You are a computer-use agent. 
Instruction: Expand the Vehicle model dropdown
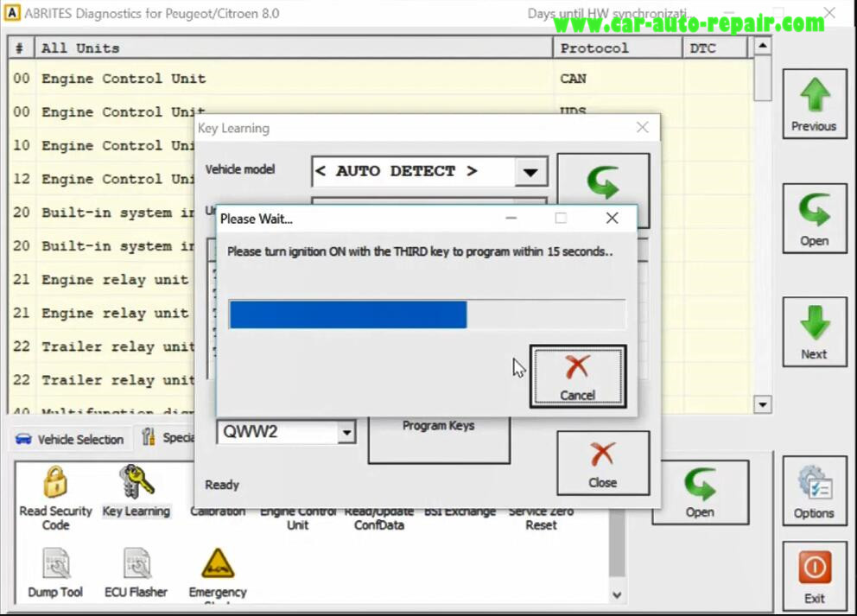530,172
